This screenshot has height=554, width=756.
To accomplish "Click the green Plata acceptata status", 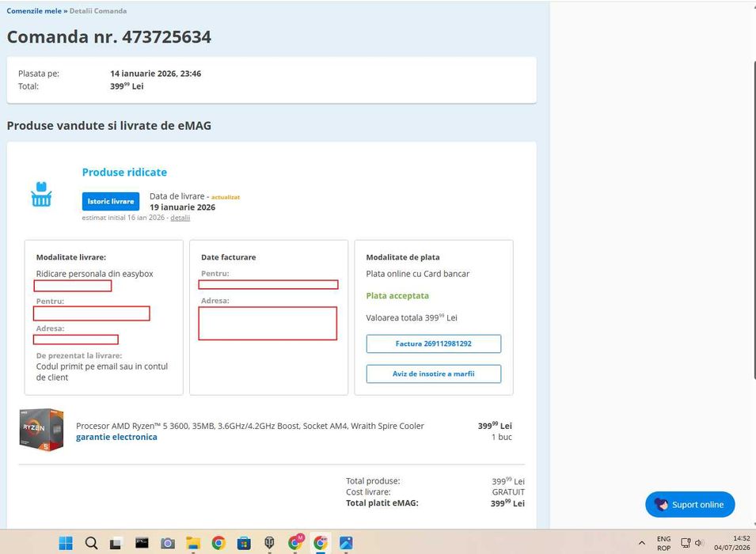I will [397, 296].
